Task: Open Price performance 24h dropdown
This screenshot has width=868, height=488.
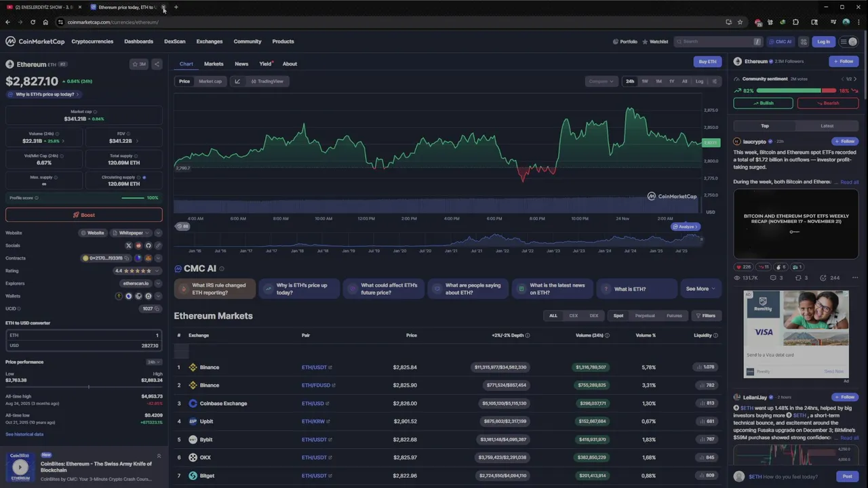Action: coord(154,362)
